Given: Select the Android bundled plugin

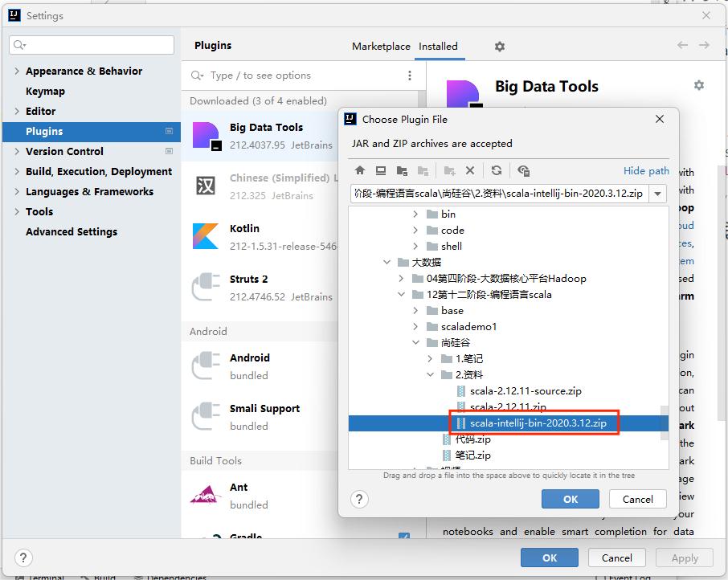Looking at the screenshot, I should point(260,366).
